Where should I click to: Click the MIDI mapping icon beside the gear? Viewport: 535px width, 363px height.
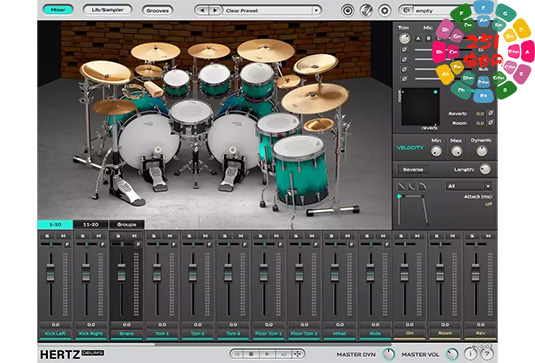tap(366, 11)
